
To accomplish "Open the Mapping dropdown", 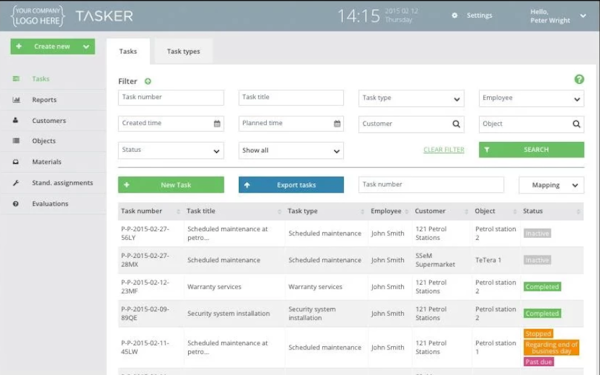I will [x=551, y=185].
